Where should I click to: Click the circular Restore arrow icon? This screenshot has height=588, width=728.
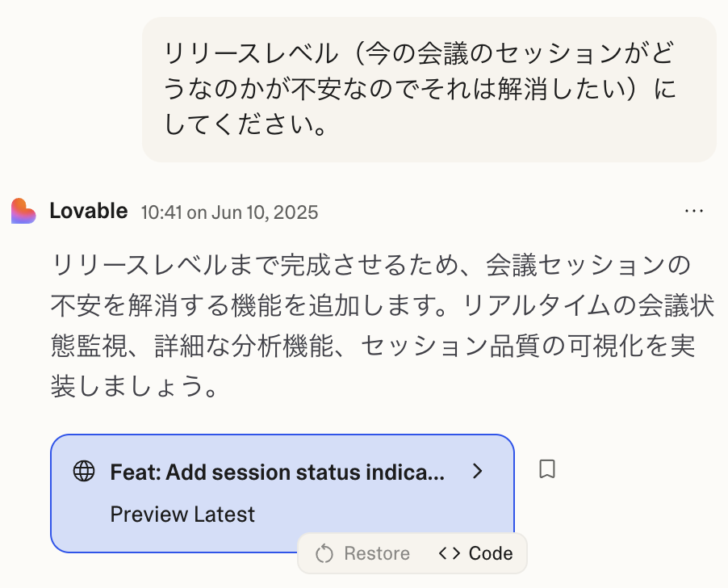pos(324,553)
